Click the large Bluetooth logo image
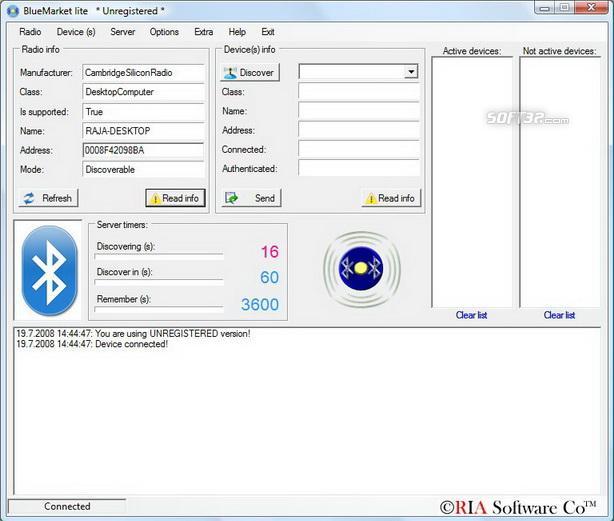Viewport: 614px width, 521px height. [x=49, y=270]
